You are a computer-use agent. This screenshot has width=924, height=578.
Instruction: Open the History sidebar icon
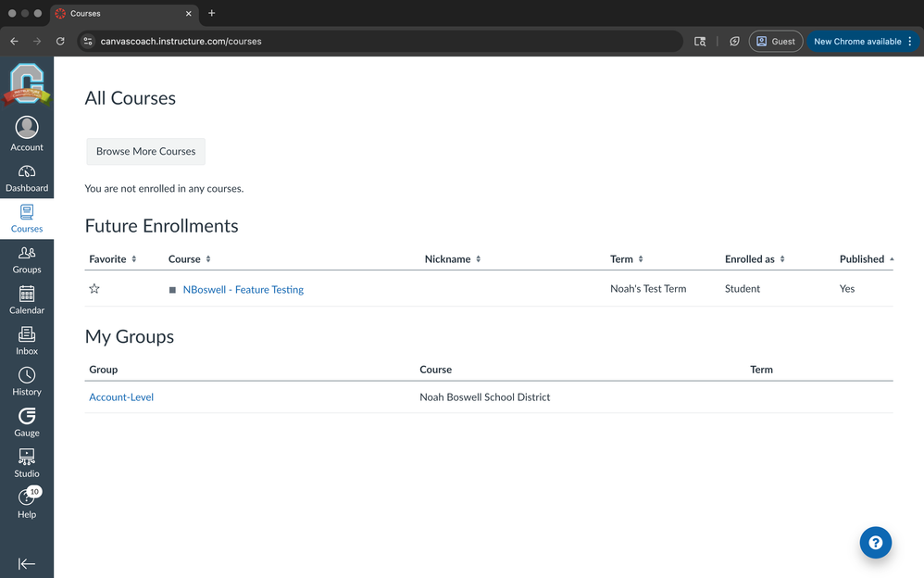(27, 382)
